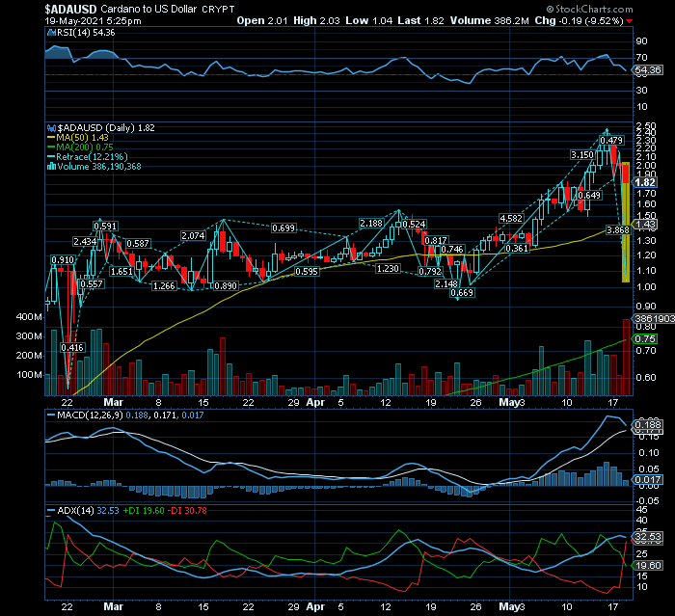Click the Last 1.82 value in header

(420, 20)
